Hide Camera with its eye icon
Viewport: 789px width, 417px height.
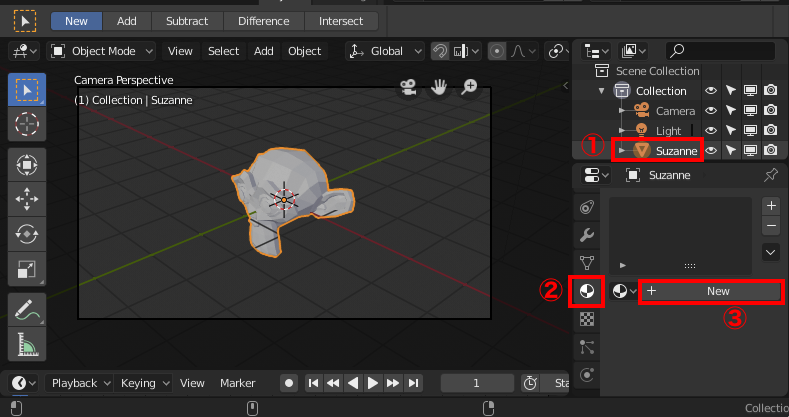click(711, 110)
